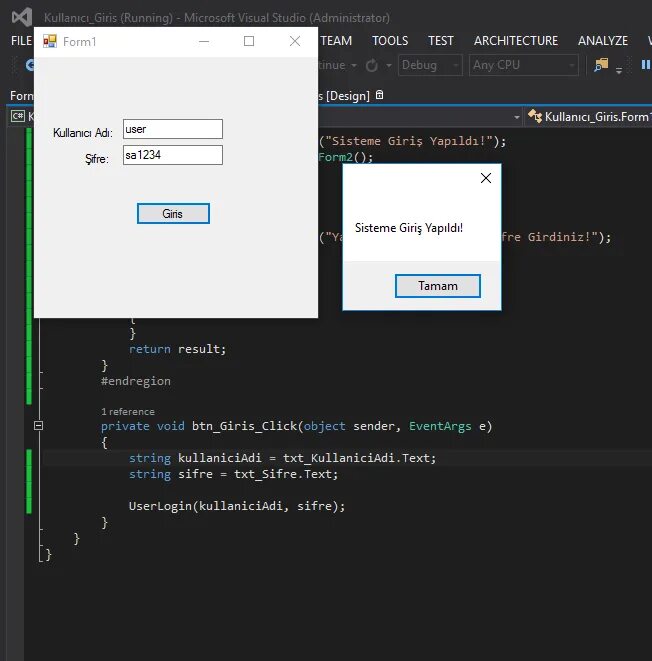
Task: Open the Kullanıcı_Giris.Form1 member dropdown
Action: (589, 116)
